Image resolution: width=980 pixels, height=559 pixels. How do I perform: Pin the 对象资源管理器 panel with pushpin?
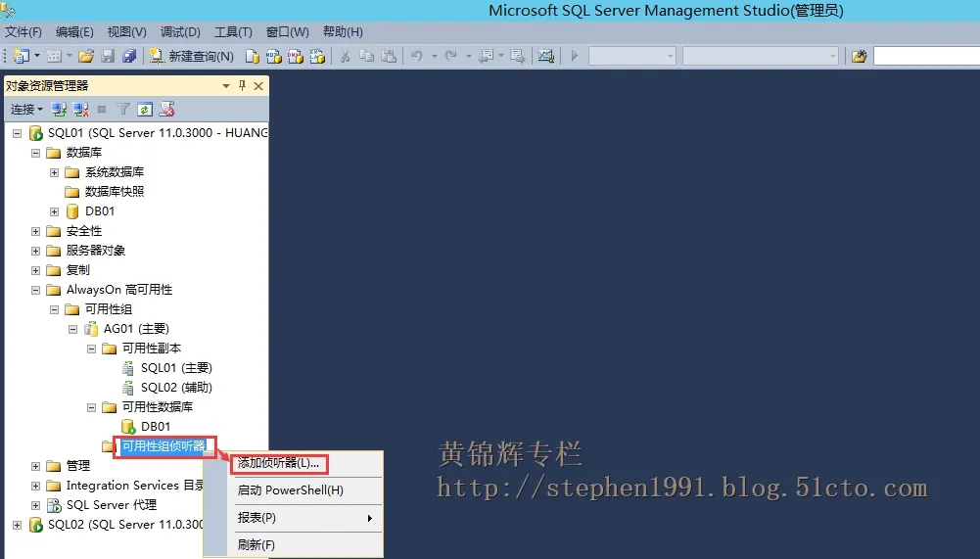pyautogui.click(x=242, y=86)
